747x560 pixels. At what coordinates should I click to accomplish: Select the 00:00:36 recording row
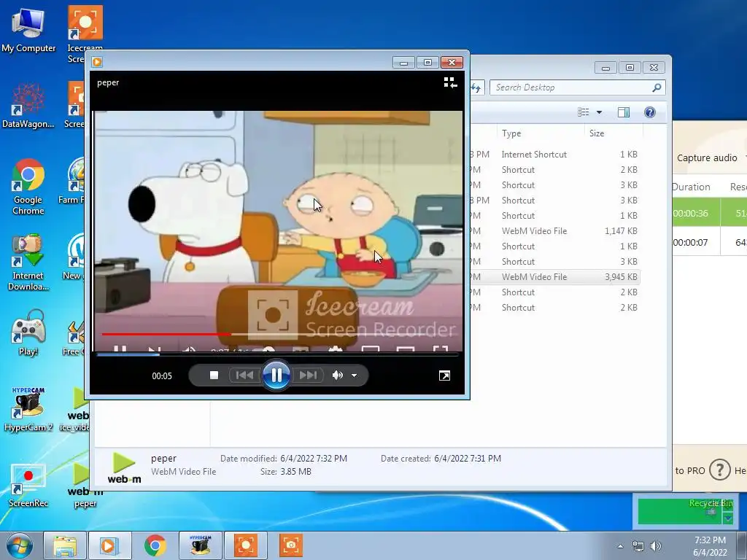pos(709,213)
